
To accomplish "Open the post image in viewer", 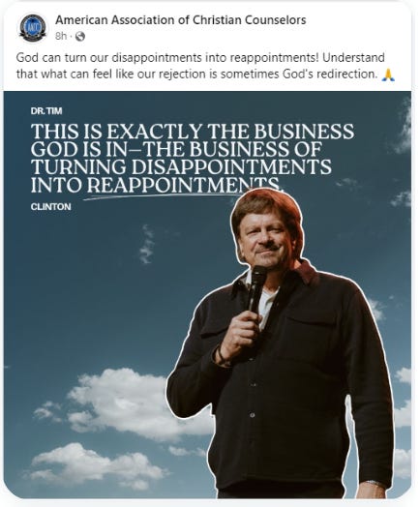I will coord(207,294).
